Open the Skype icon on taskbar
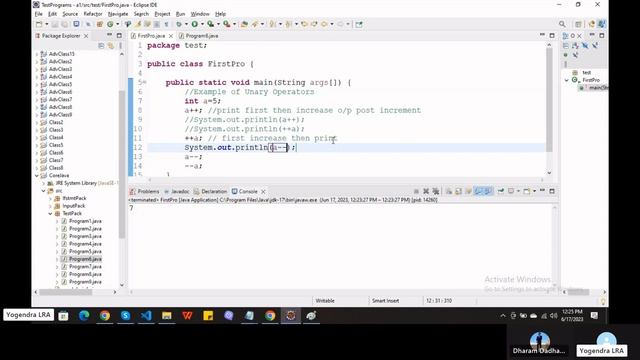 coord(125,316)
